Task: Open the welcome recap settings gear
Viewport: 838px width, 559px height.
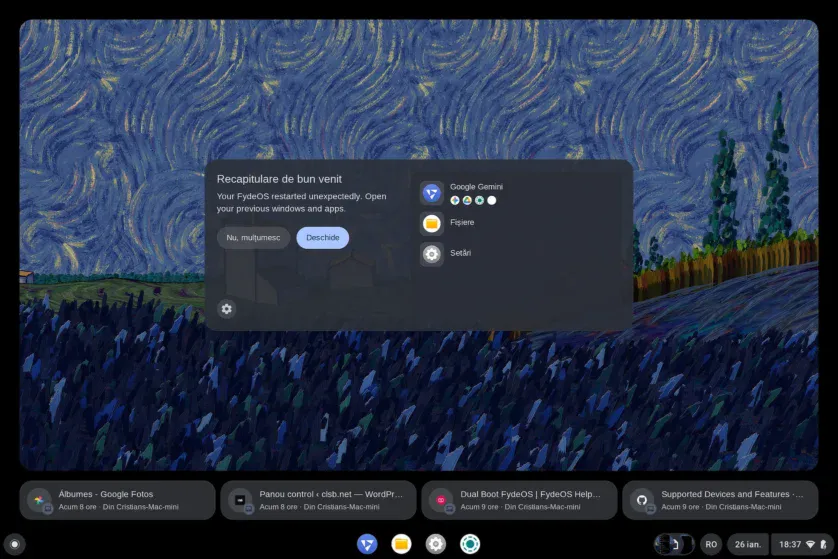Action: coord(227,309)
